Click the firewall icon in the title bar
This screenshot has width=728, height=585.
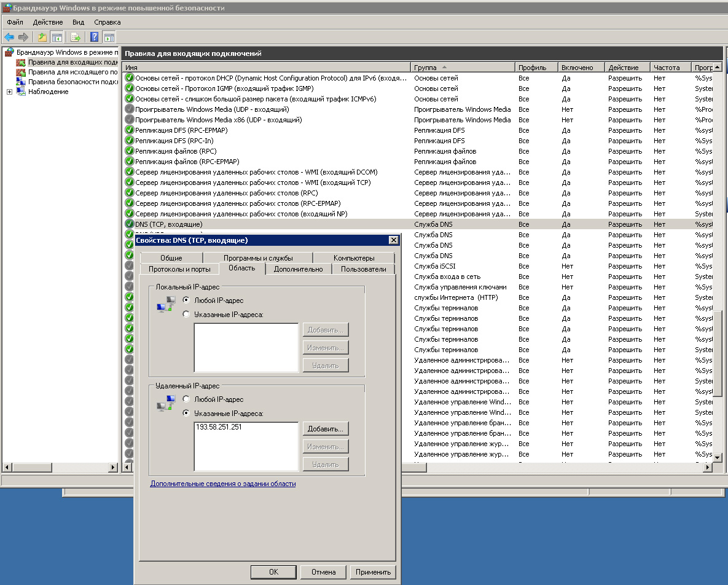(7, 8)
